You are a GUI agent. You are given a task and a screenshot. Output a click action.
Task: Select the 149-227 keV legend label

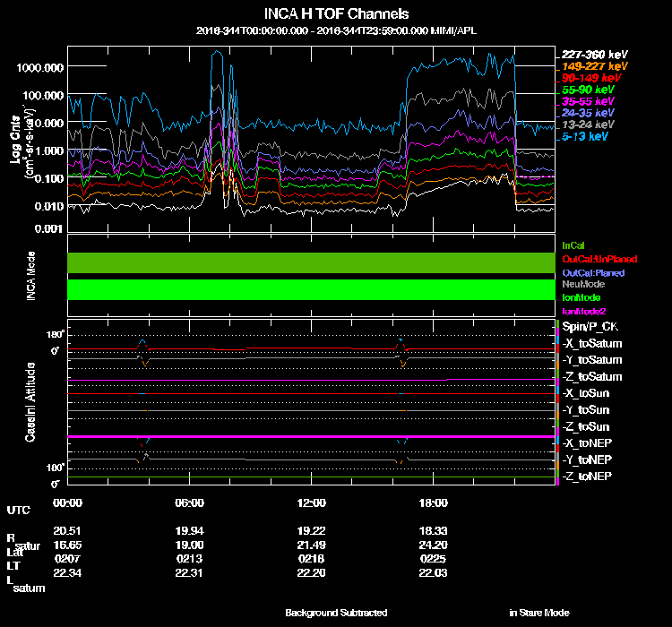point(594,66)
